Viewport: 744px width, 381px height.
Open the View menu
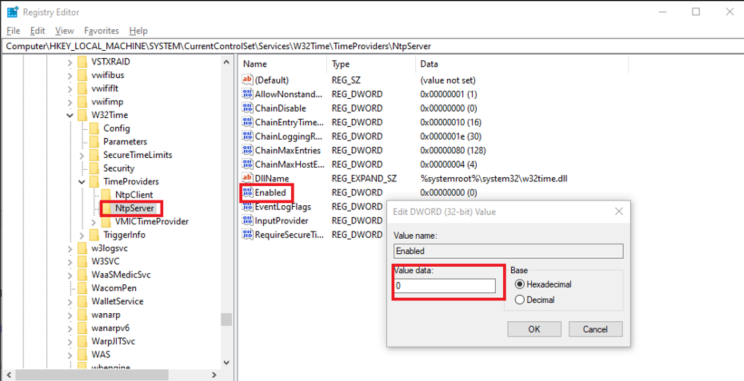point(65,31)
